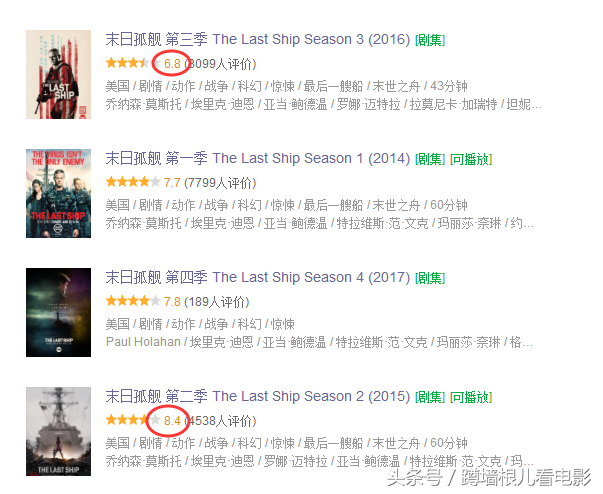
Task: Click the Season 2 warship poster thumbnail
Action: (58, 431)
